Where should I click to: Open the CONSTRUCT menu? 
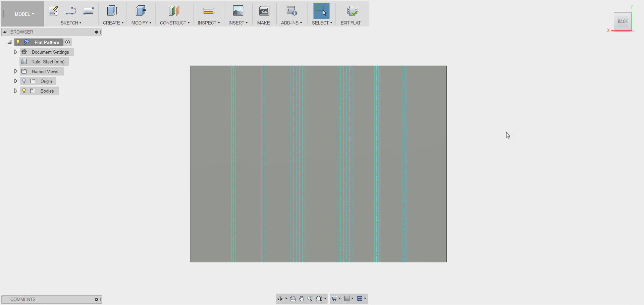pos(174,23)
